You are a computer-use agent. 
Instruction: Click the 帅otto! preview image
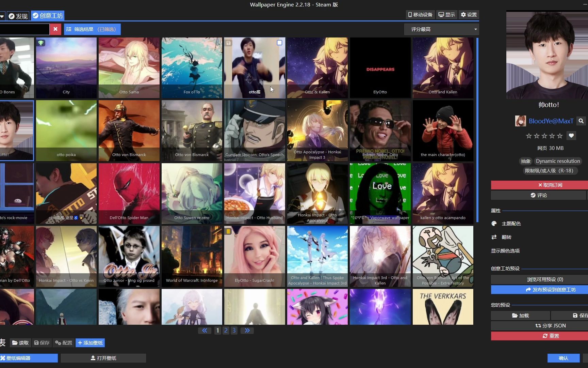[547, 55]
